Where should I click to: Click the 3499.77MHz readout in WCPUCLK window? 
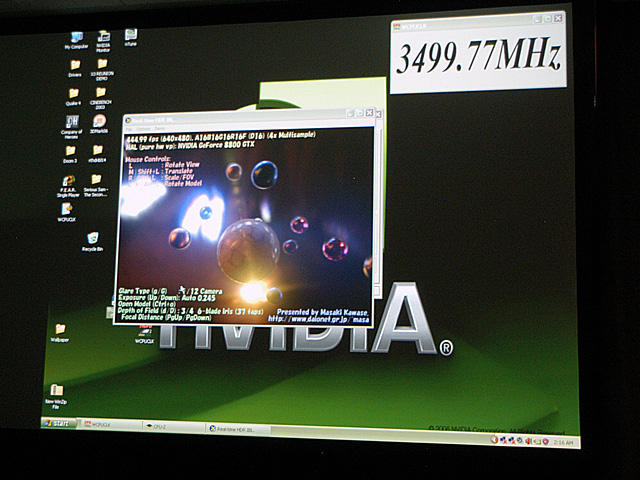479,56
